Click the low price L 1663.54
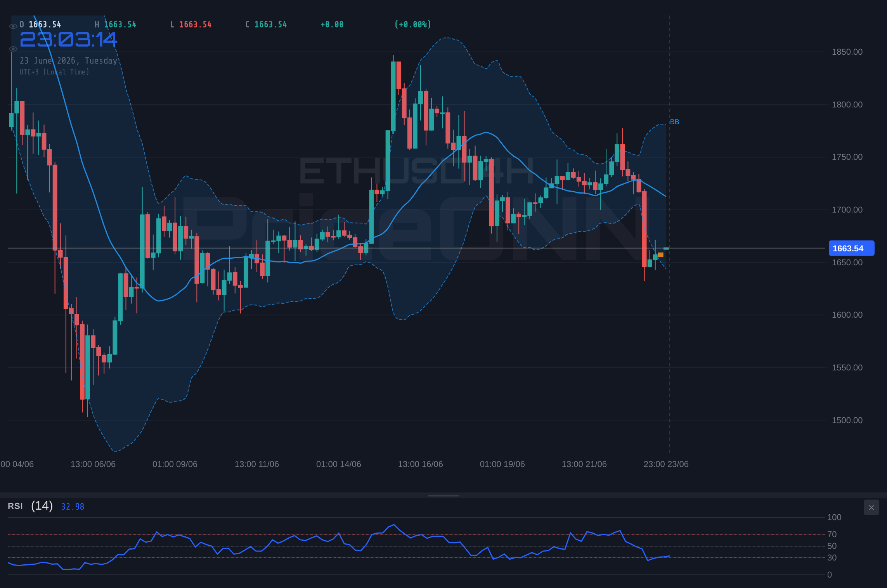 click(191, 24)
